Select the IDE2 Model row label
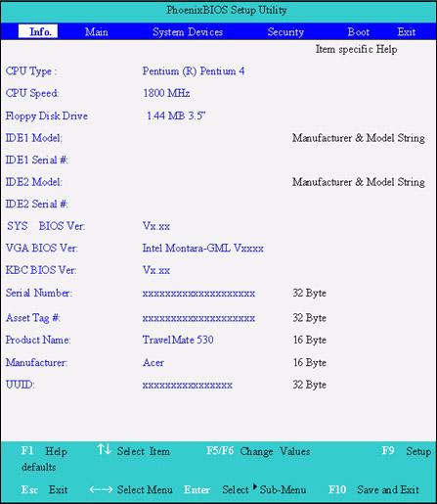Viewport: 437px width, 504px height. coord(34,182)
